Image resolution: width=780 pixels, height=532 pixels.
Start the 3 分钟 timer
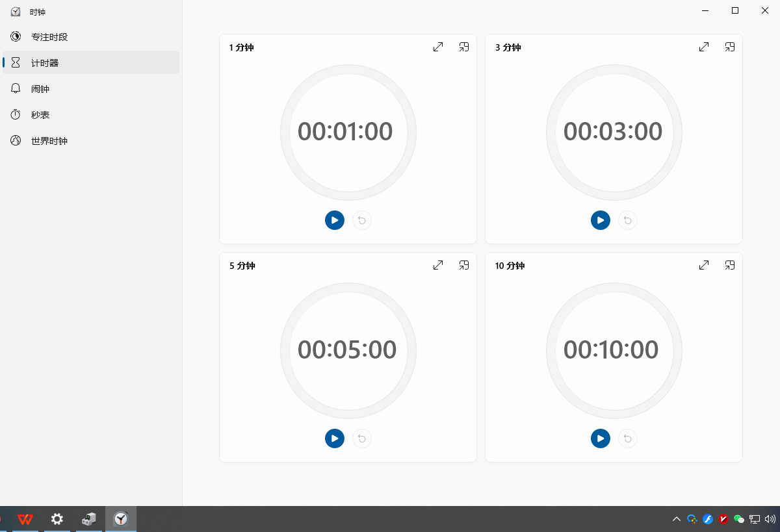click(601, 220)
